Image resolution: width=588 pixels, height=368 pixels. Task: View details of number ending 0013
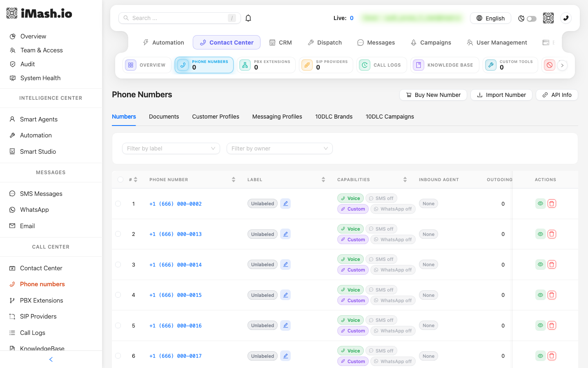(x=540, y=234)
